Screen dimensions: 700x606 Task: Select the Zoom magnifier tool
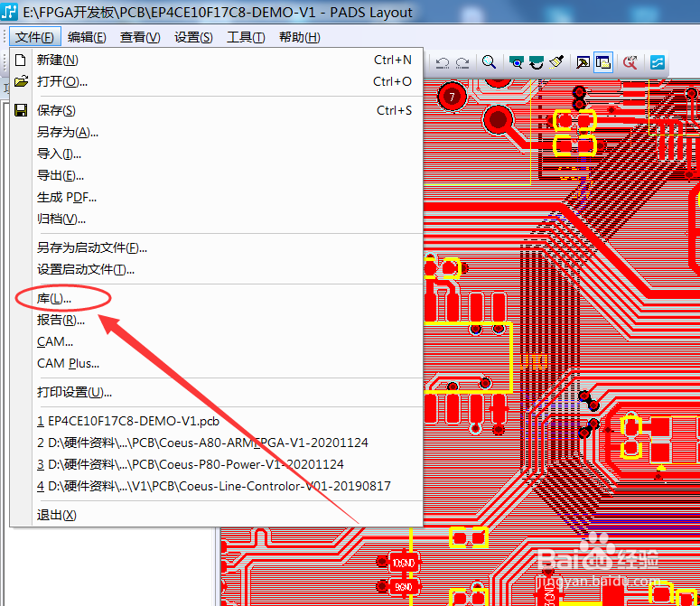pos(489,62)
